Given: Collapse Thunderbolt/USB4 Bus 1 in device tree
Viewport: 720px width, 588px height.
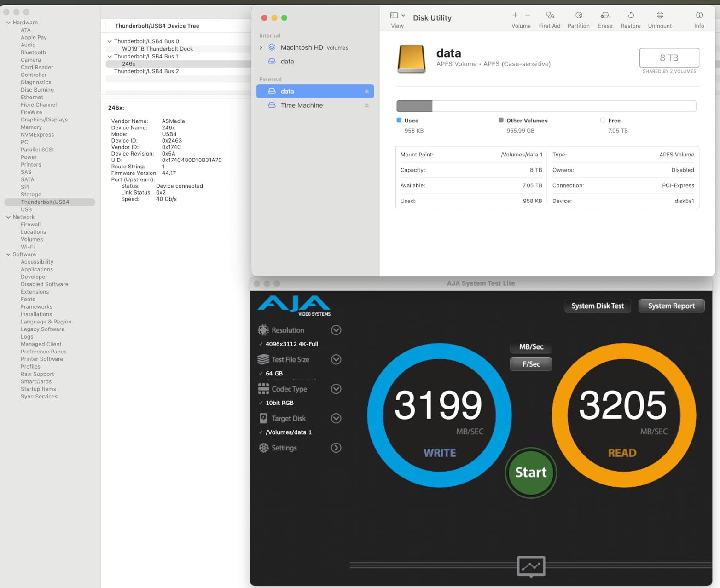Looking at the screenshot, I should [110, 57].
